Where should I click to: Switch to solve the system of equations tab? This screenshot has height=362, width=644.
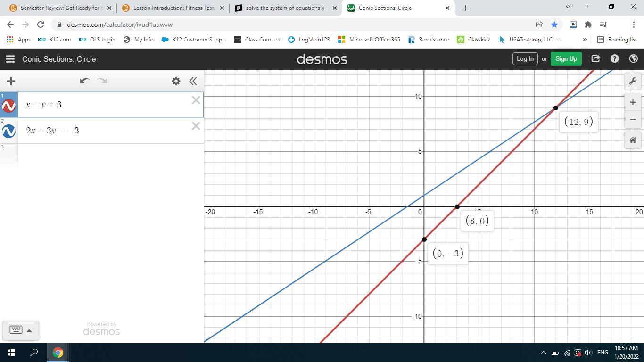[286, 8]
